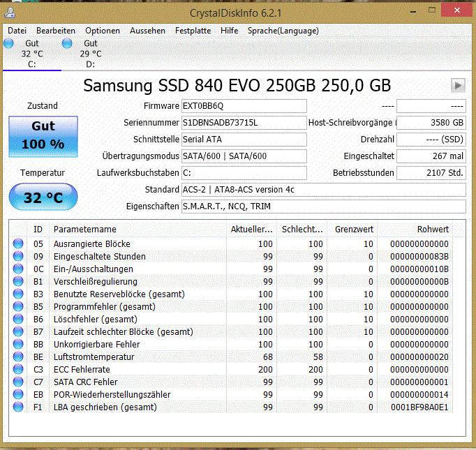This screenshot has height=450, width=476.
Task: Open the Bearbeiten menu
Action: (56, 31)
